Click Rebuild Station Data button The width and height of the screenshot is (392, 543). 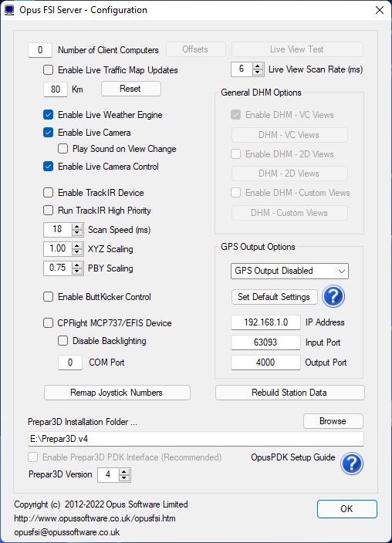tap(289, 393)
